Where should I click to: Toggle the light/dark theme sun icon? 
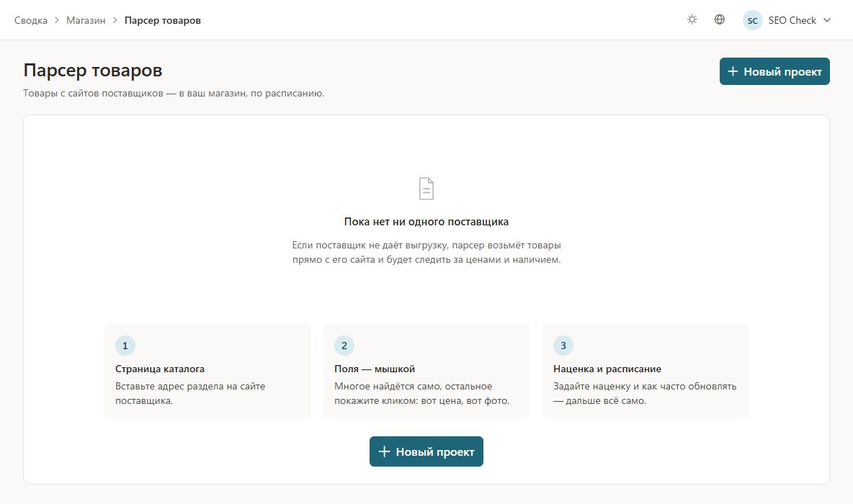[x=692, y=19]
